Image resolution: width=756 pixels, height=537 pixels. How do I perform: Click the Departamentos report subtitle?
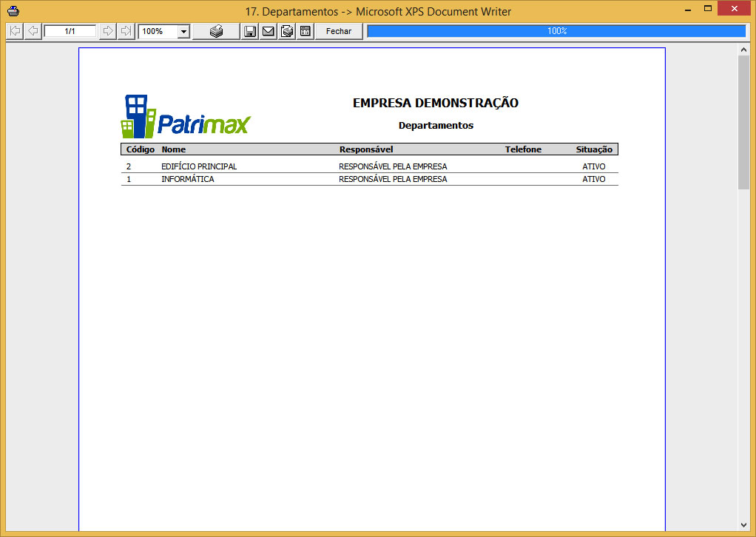click(x=436, y=125)
